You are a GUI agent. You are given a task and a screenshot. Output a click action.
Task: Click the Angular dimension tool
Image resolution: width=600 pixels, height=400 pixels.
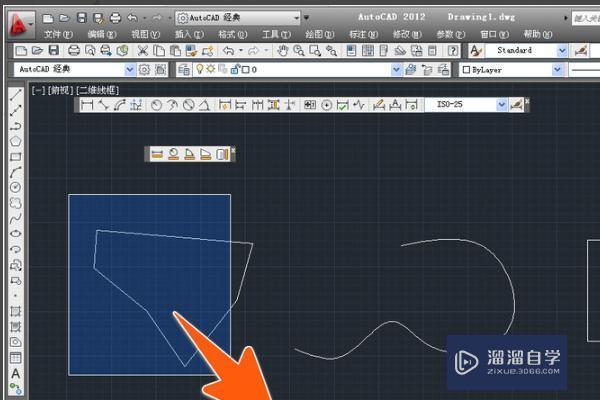click(205, 104)
